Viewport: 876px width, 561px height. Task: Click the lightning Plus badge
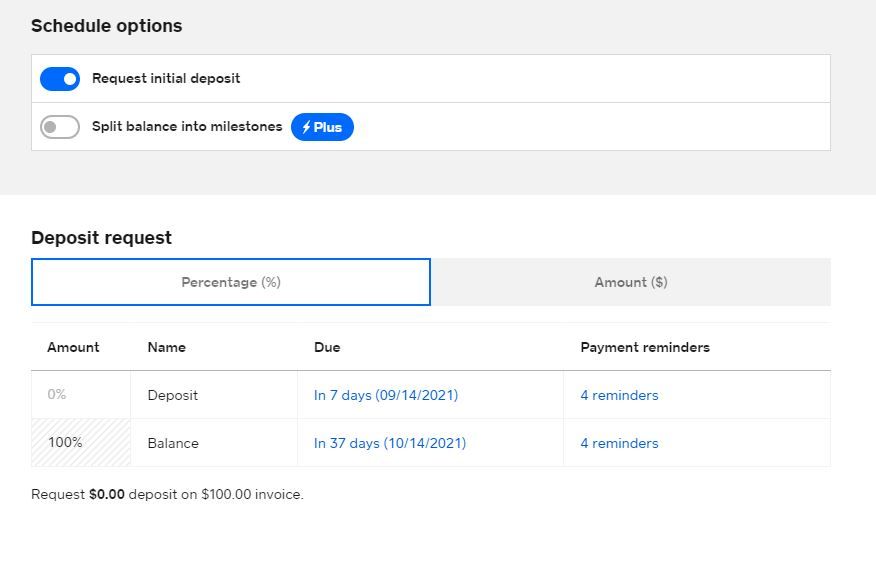322,127
